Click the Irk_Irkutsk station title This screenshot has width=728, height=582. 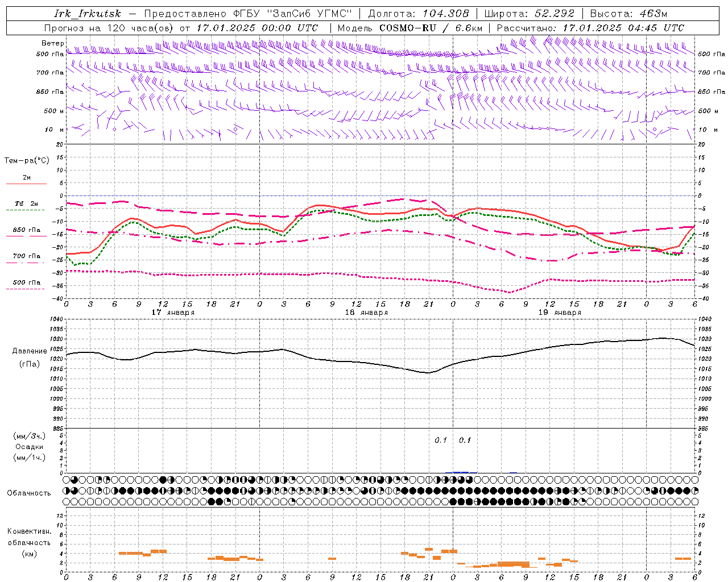pos(87,14)
